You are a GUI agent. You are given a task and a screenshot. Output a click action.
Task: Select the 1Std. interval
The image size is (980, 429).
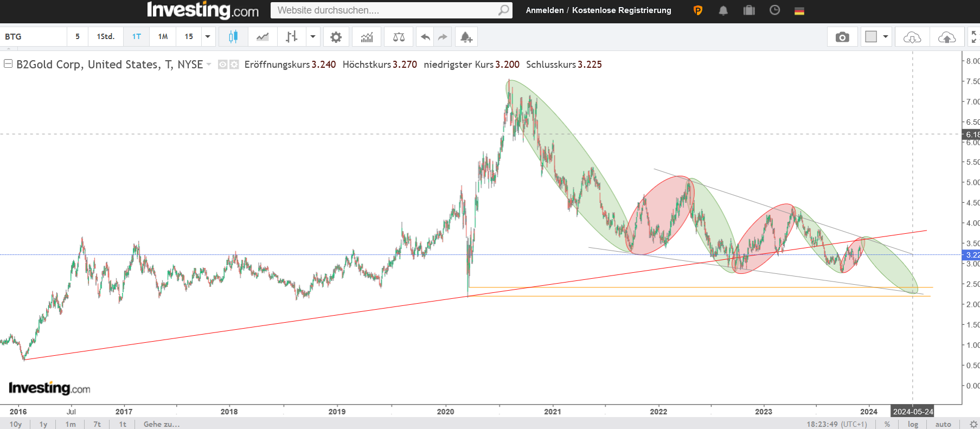click(106, 37)
